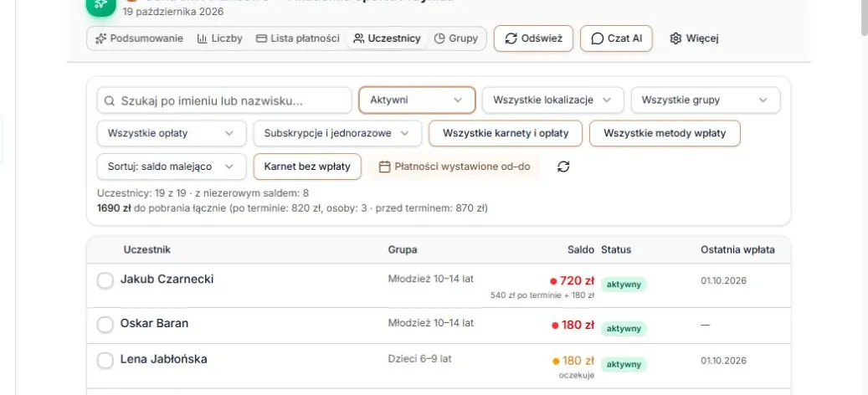The image size is (868, 395).
Task: Click the name search input field
Action: point(224,100)
